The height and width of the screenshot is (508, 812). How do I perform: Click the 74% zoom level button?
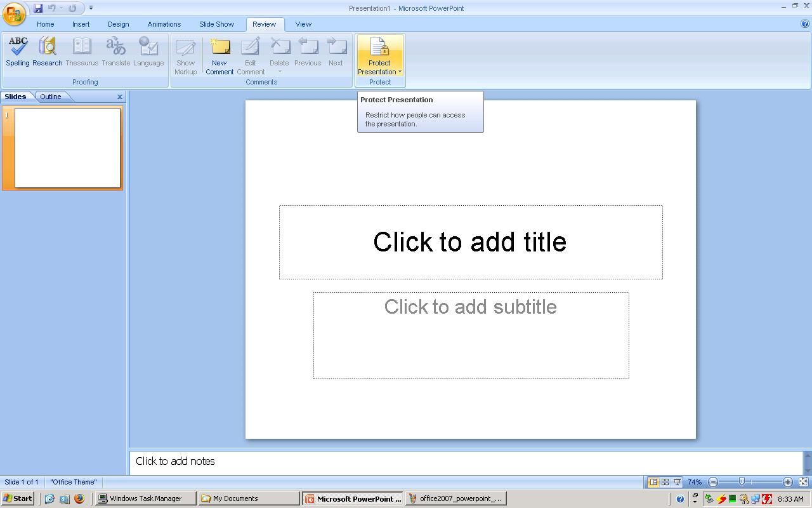click(695, 482)
